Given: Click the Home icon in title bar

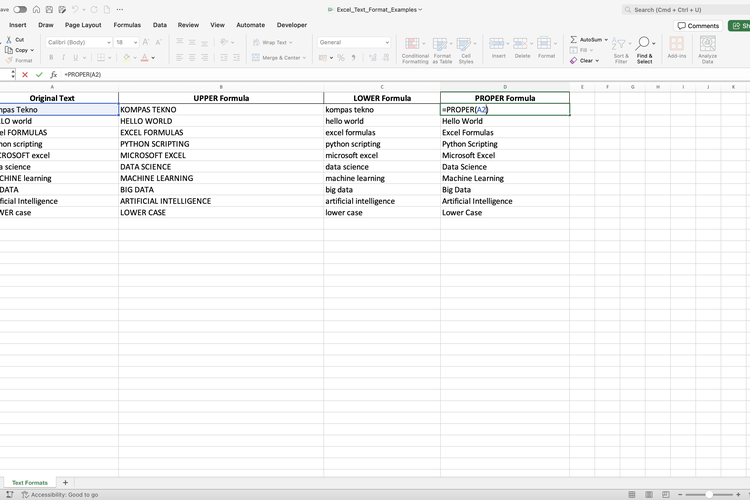Looking at the screenshot, I should coord(36,9).
